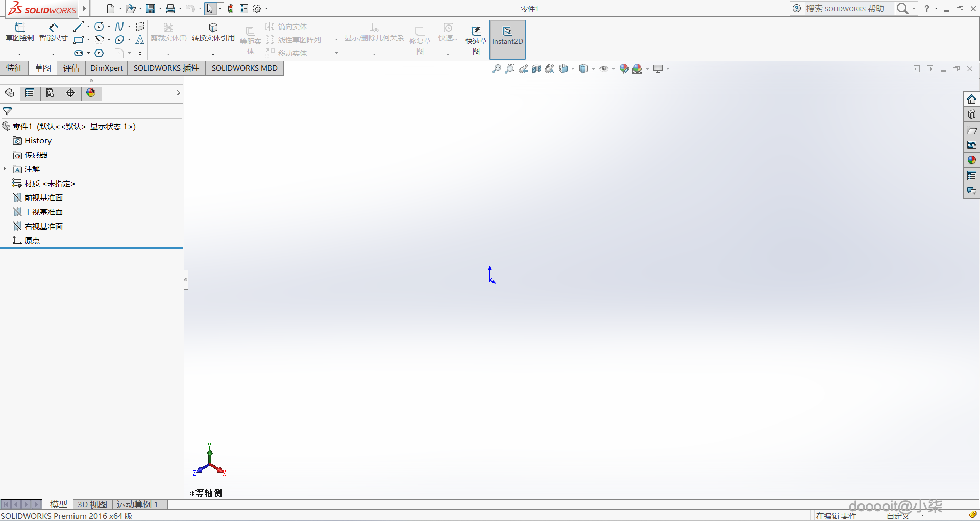Open the 转换实体引用 dropdown arrow
The width and height of the screenshot is (980, 521).
(213, 54)
